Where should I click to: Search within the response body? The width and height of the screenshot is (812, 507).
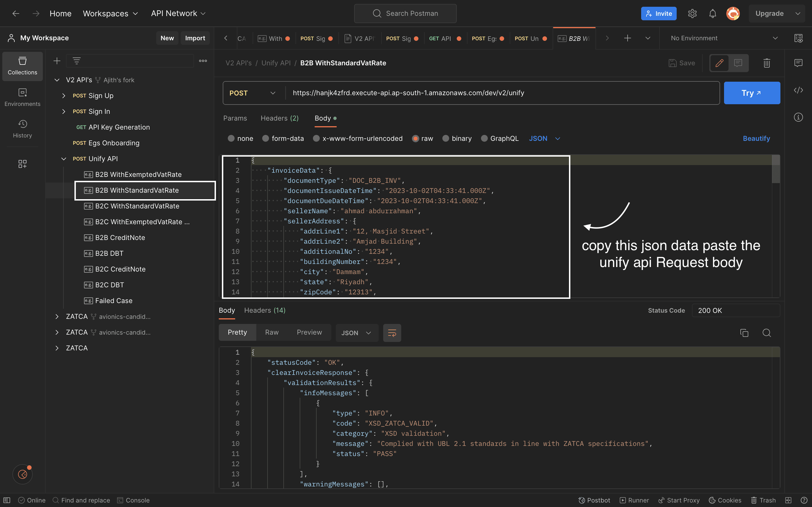click(767, 333)
